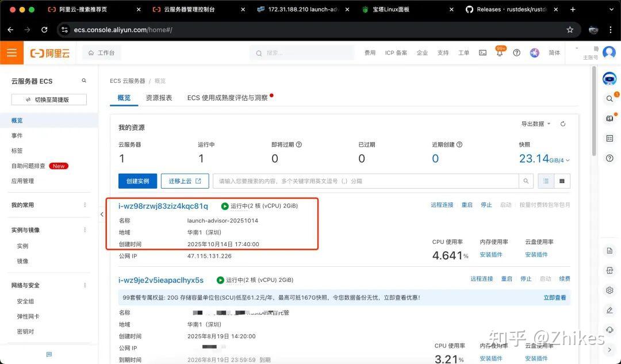Open the 简体 language selector
Viewport: 621px width, 364px height.
click(x=554, y=53)
